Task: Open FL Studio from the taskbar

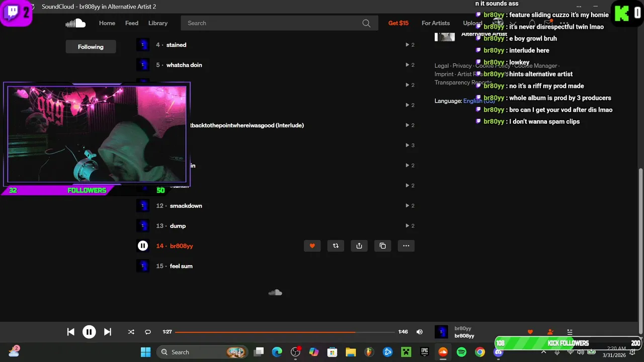Action: point(369,352)
